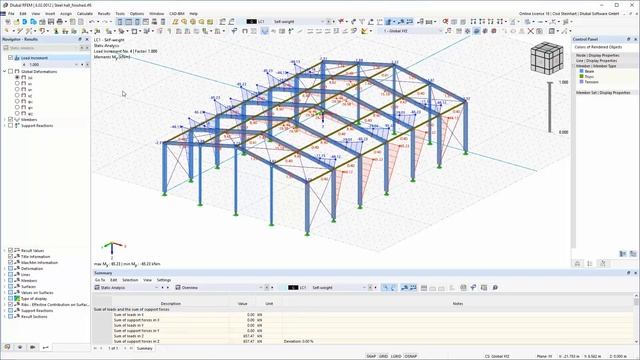
Task: Open the '1 - Global XYZ' coordinate system dropdown
Action: pyautogui.click(x=440, y=31)
